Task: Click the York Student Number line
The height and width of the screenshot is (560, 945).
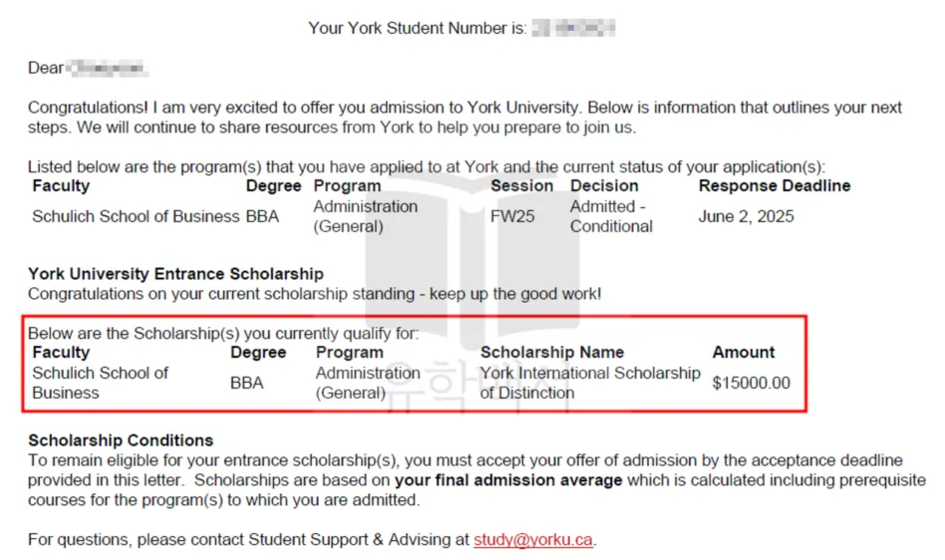Action: 417,28
